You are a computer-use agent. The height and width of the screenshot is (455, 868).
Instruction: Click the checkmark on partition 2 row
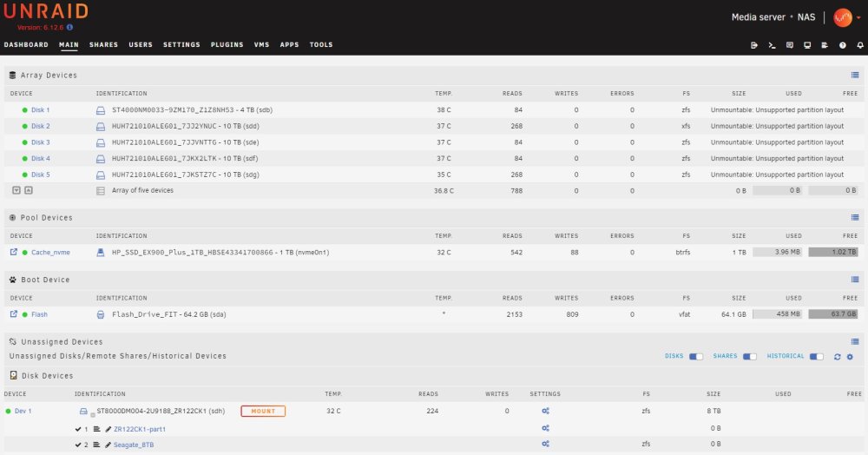click(78, 445)
